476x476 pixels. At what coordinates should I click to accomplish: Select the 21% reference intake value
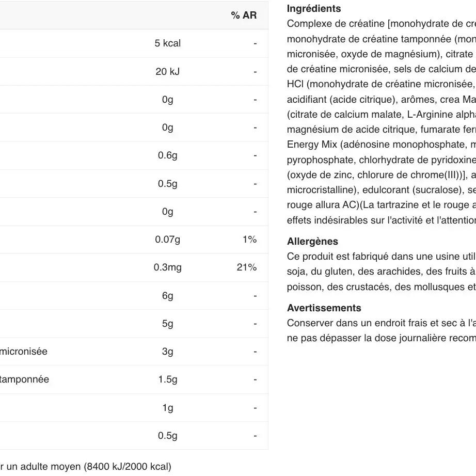[247, 267]
